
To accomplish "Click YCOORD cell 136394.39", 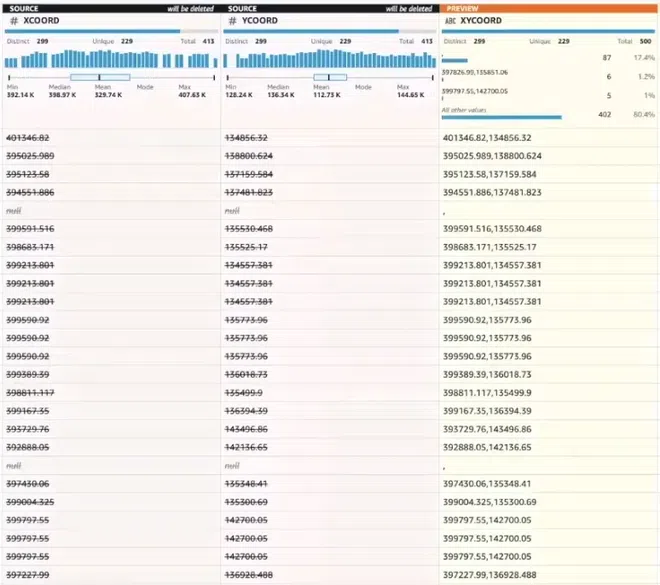I will tap(246, 411).
